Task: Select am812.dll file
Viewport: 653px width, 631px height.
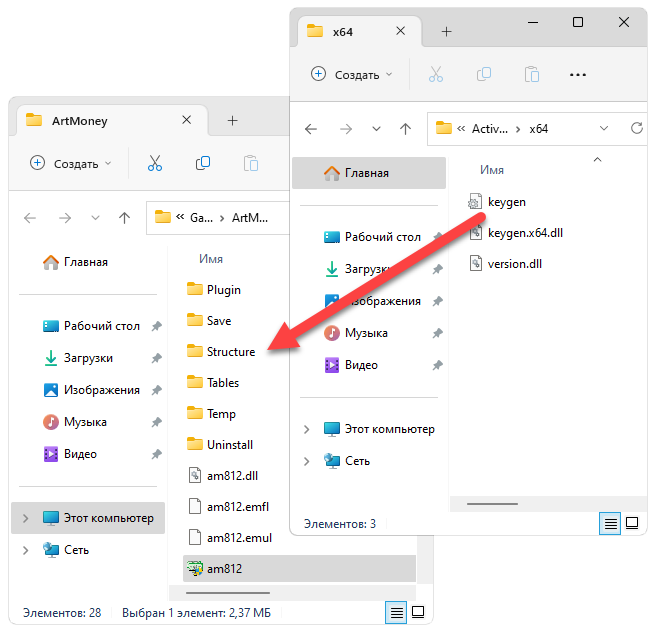Action: tap(223, 476)
